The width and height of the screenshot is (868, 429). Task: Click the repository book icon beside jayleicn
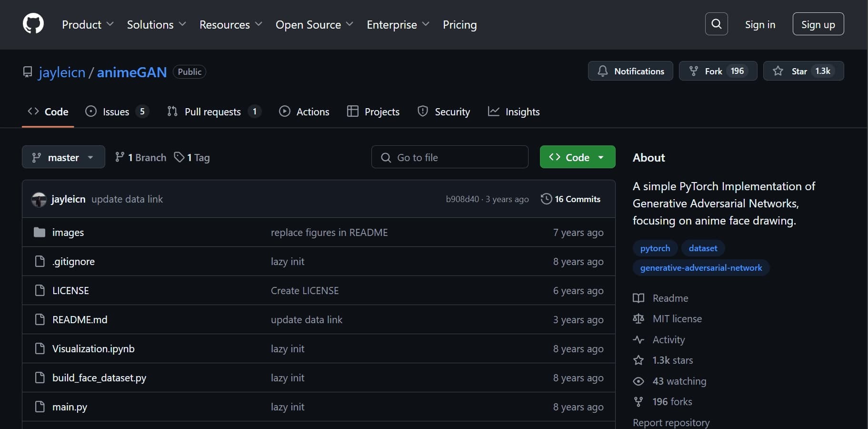[28, 72]
